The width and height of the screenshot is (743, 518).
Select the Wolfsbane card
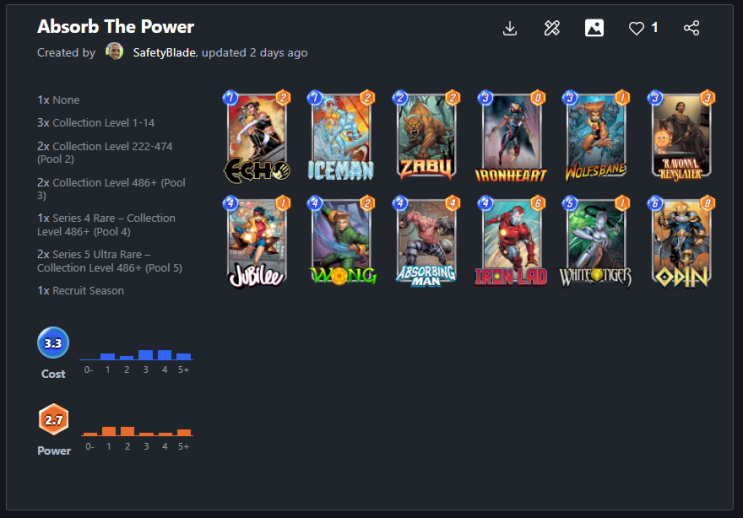[596, 136]
